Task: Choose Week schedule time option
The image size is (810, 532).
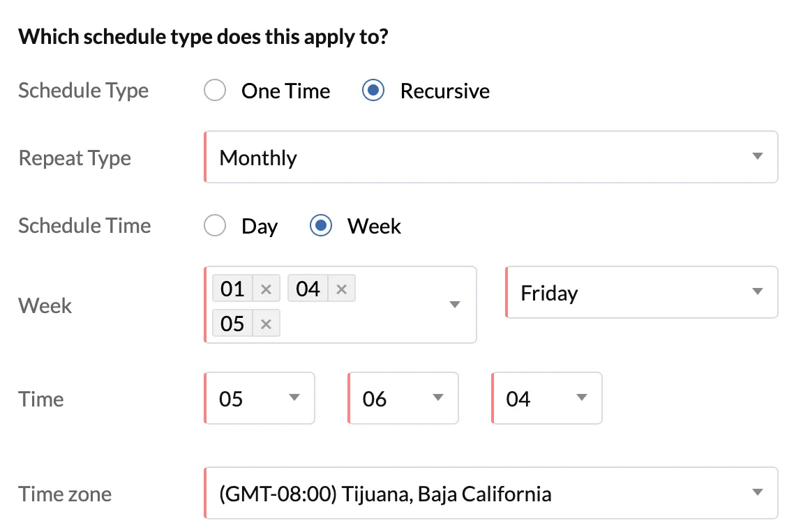Action: click(321, 226)
